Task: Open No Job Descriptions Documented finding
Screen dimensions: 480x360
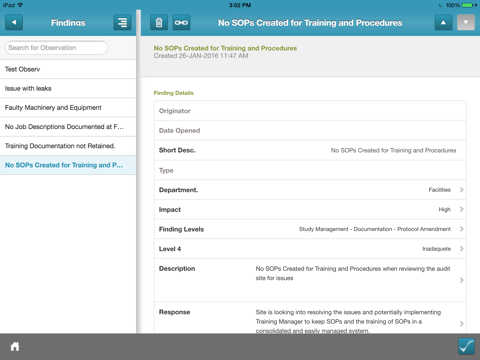Action: tap(68, 127)
